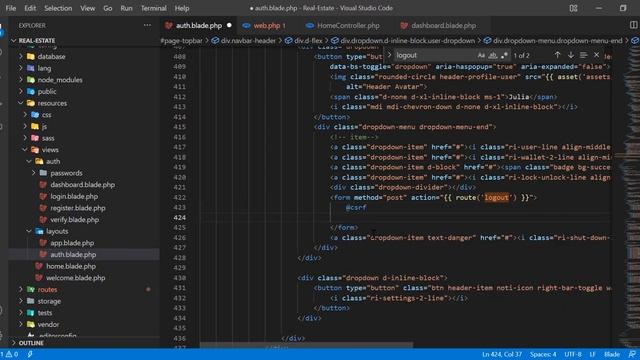Open the View menu
The height and width of the screenshot is (360, 640).
[x=87, y=8]
